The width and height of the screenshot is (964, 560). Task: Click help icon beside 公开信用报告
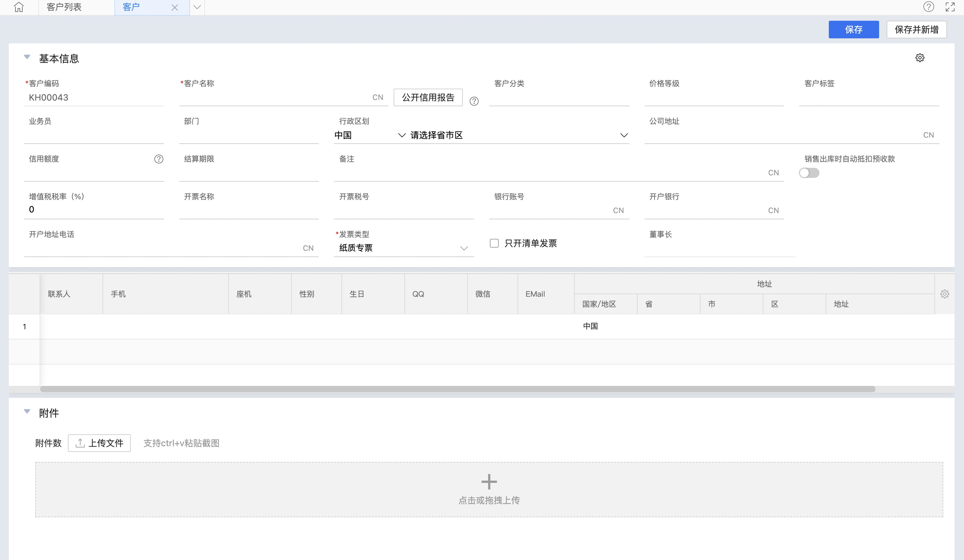click(474, 101)
